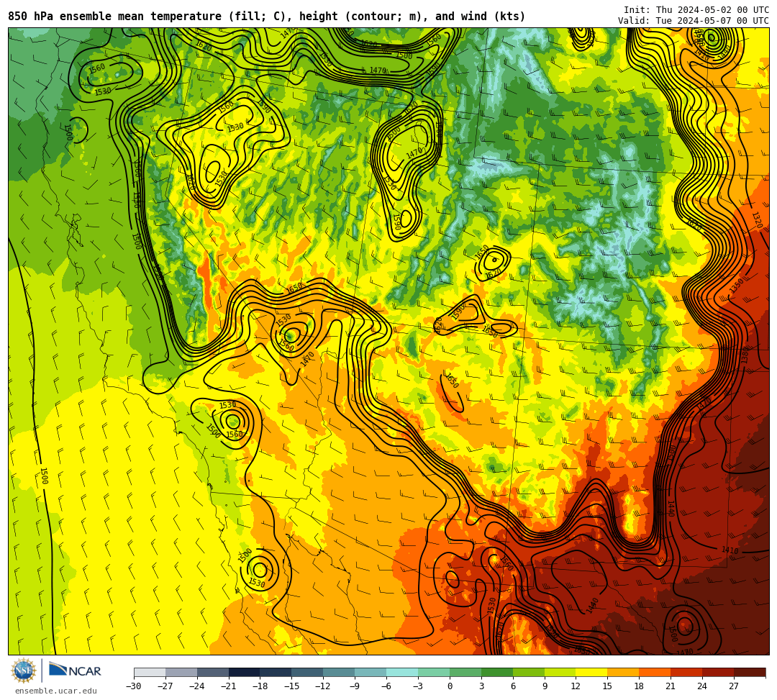
Task: Click the 1380 height contour label
Action: (745, 355)
